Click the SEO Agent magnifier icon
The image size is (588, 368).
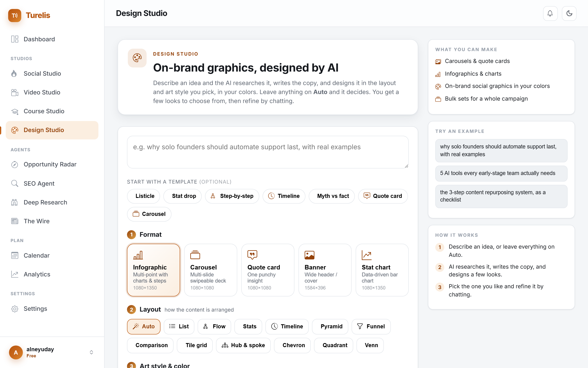click(14, 183)
